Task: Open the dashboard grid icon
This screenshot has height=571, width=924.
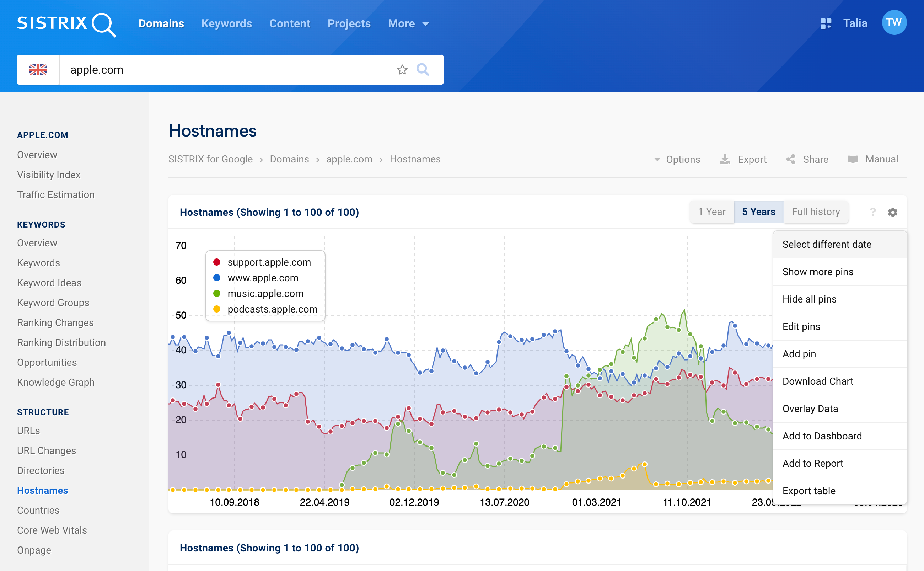Action: tap(826, 23)
